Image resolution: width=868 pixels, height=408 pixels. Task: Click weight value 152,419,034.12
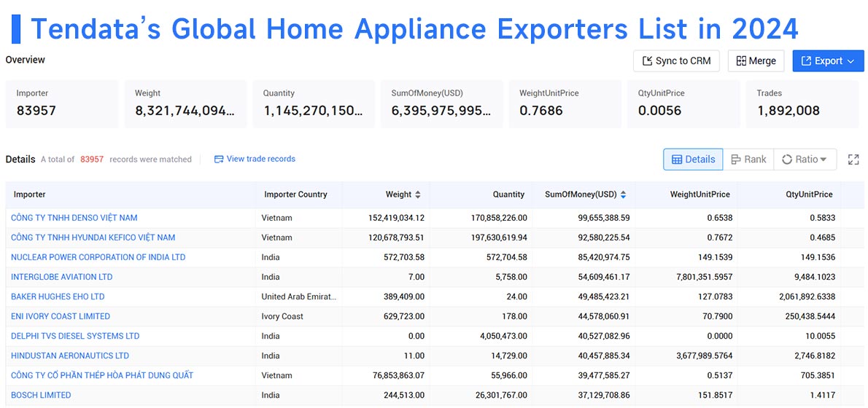point(396,218)
